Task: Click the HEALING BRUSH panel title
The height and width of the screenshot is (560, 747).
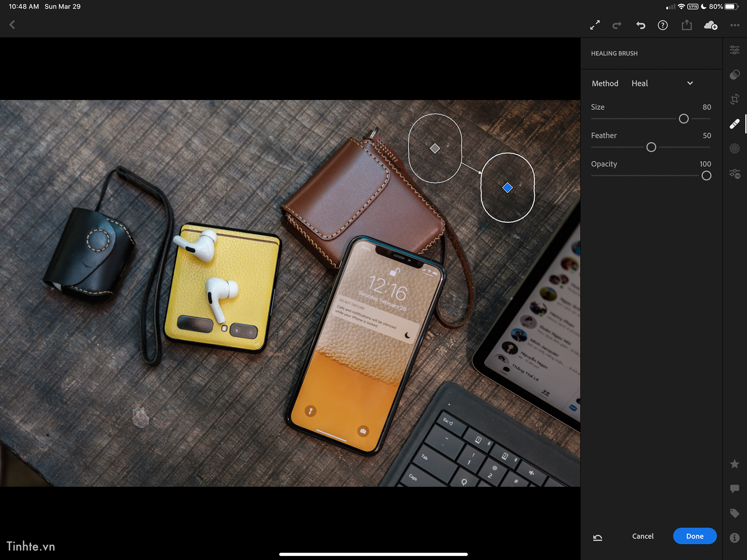Action: click(x=614, y=53)
